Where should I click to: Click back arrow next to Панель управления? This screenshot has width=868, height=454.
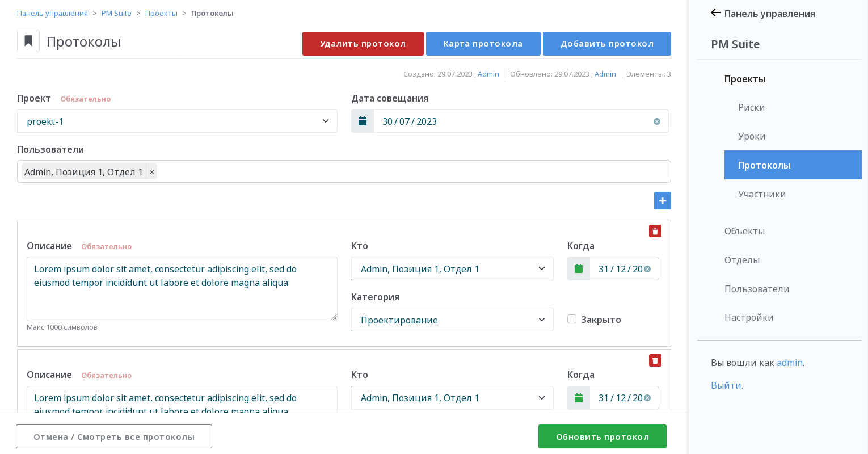(716, 13)
